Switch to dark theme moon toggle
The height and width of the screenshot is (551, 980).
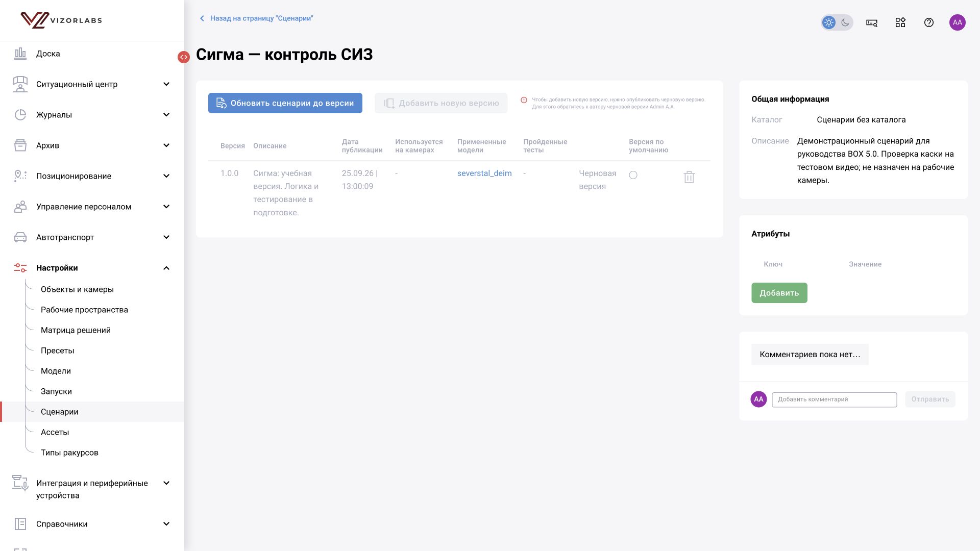[845, 22]
